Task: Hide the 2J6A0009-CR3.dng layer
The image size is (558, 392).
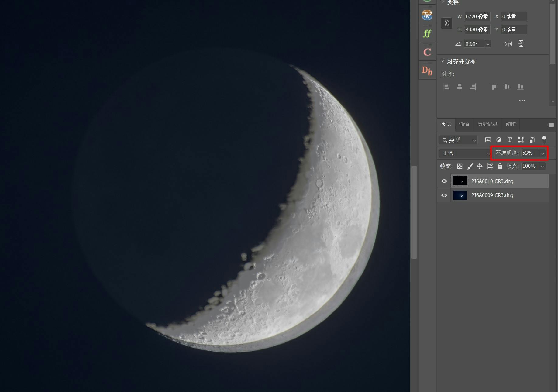Action: coord(444,195)
